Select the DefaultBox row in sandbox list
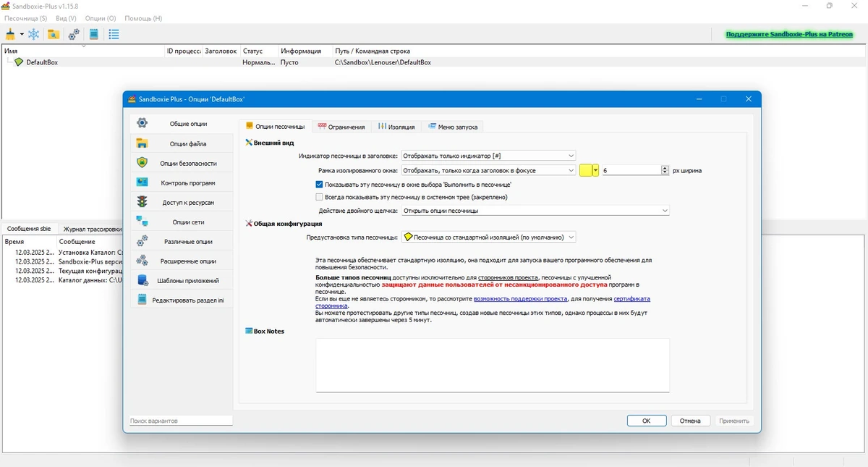Screen dimensions: 868x467 434,62
